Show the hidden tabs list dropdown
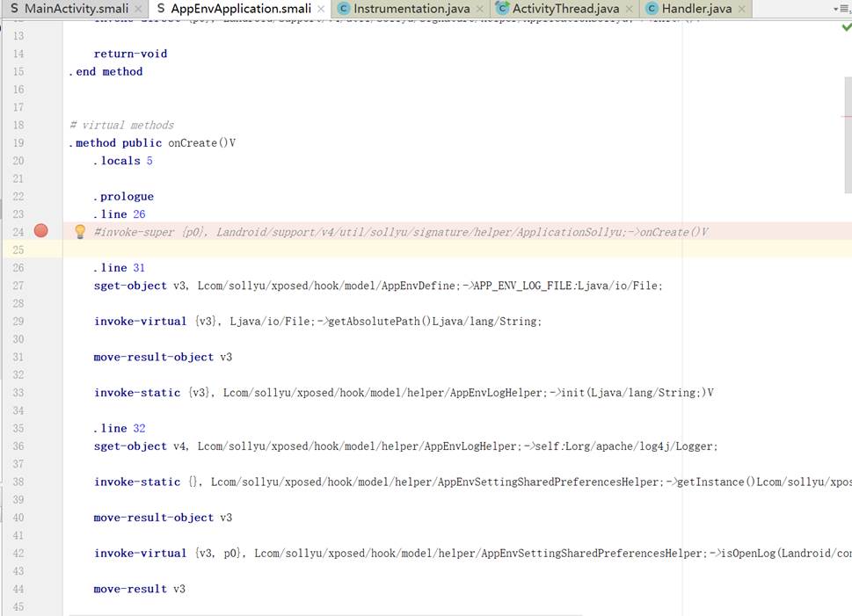This screenshot has width=852, height=616. click(x=841, y=10)
